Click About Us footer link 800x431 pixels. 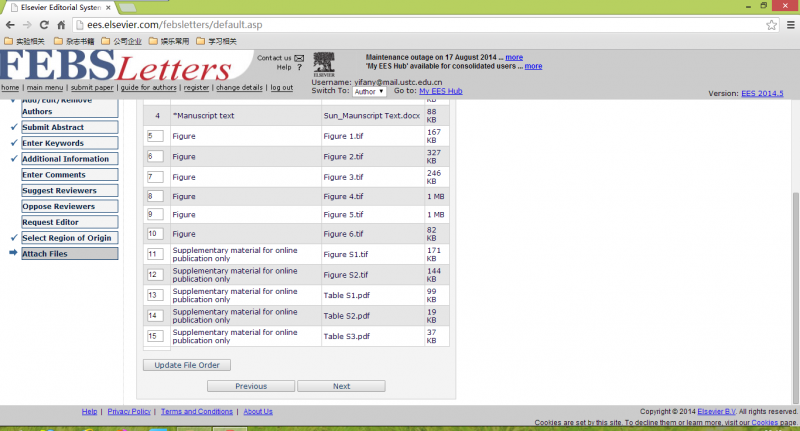(x=258, y=412)
